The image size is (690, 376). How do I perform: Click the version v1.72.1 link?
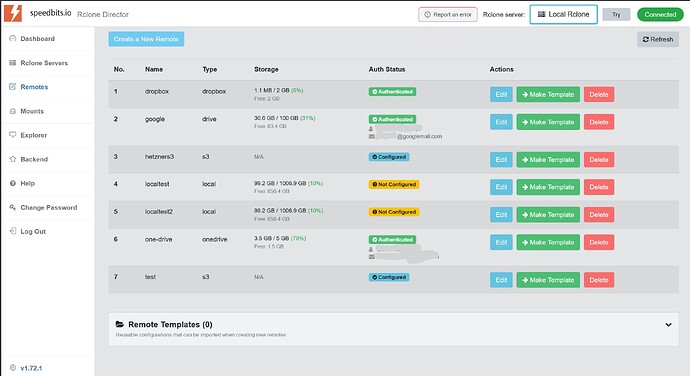pos(31,368)
